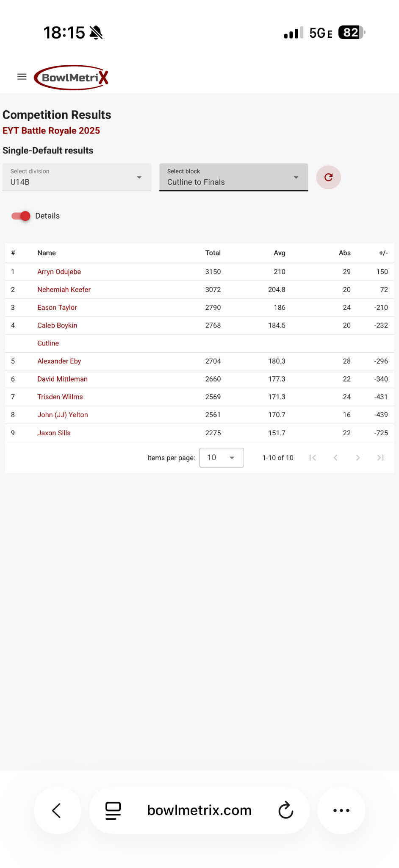The height and width of the screenshot is (868, 399).
Task: Tap the bowlmetrix.com address field
Action: point(199,810)
